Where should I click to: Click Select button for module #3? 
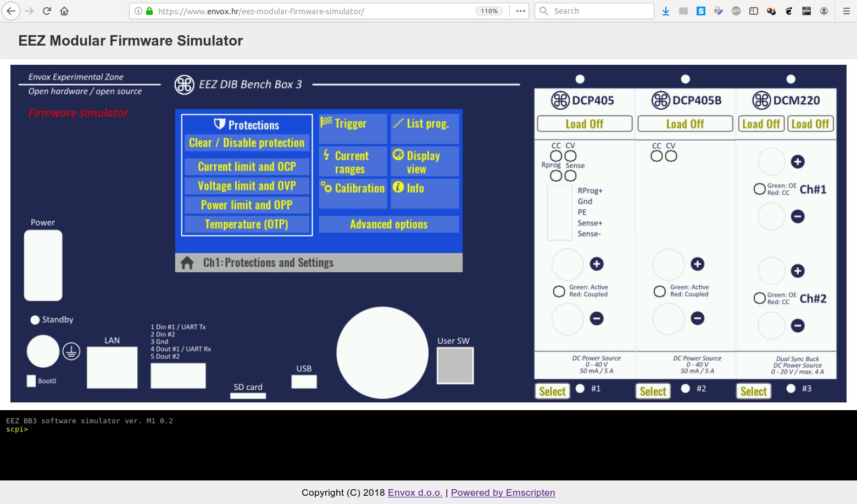pyautogui.click(x=753, y=391)
